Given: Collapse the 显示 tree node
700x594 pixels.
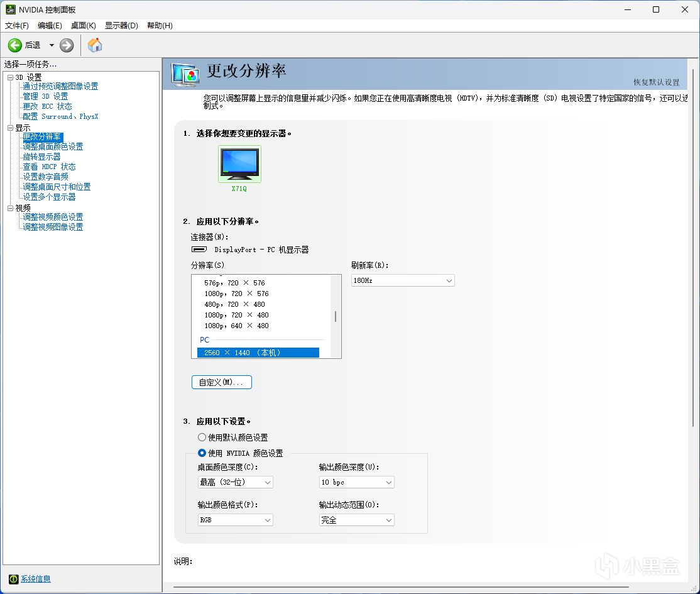Looking at the screenshot, I should pyautogui.click(x=10, y=128).
